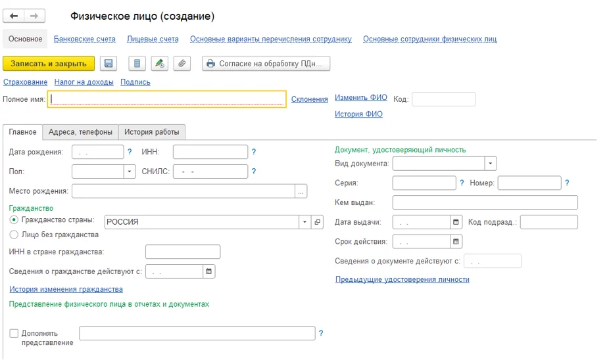Click the Дополнять представление text field
Screen dimensions: 609x364
click(x=197, y=333)
